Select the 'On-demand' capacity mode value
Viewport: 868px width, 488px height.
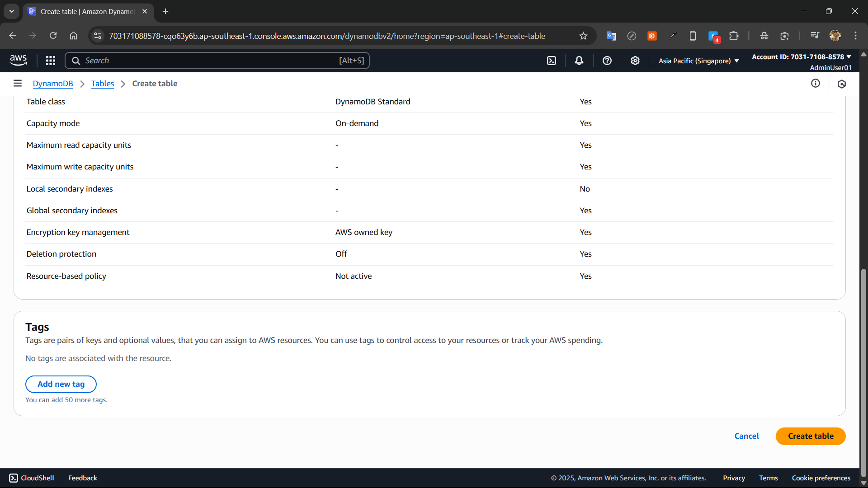click(x=357, y=123)
